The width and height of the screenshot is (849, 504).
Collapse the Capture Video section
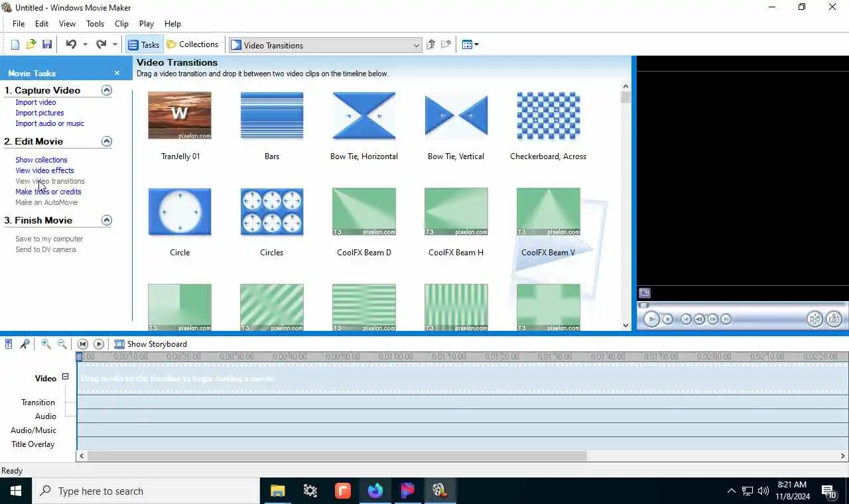click(x=106, y=90)
